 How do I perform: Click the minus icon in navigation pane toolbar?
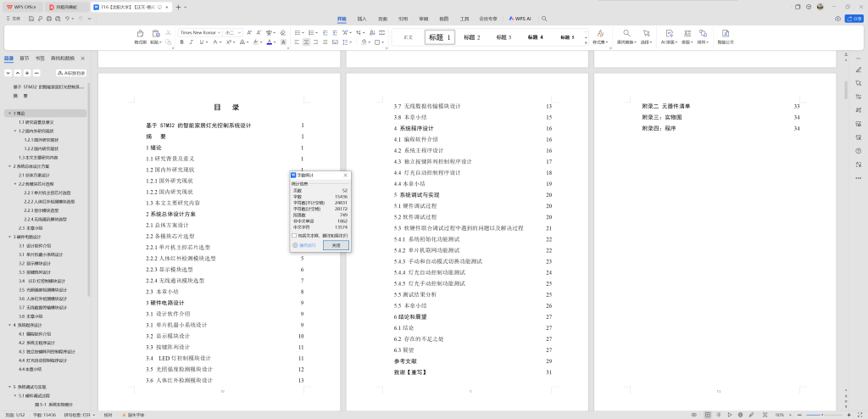click(x=36, y=73)
